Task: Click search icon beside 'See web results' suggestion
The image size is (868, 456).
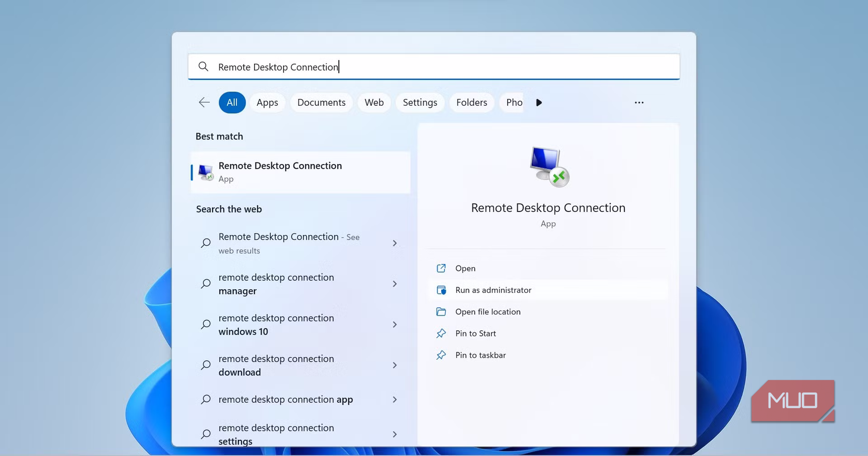Action: 206,243
